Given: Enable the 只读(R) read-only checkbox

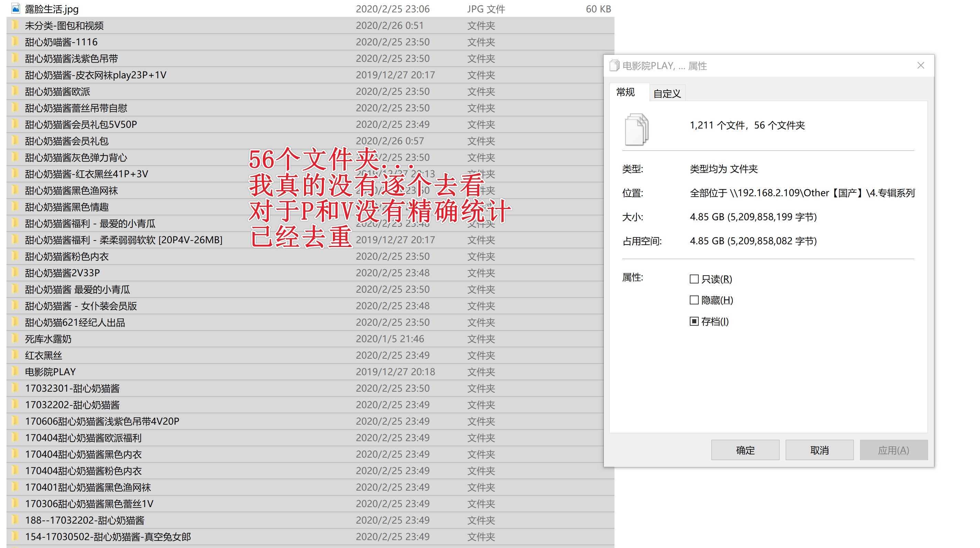Looking at the screenshot, I should 694,279.
